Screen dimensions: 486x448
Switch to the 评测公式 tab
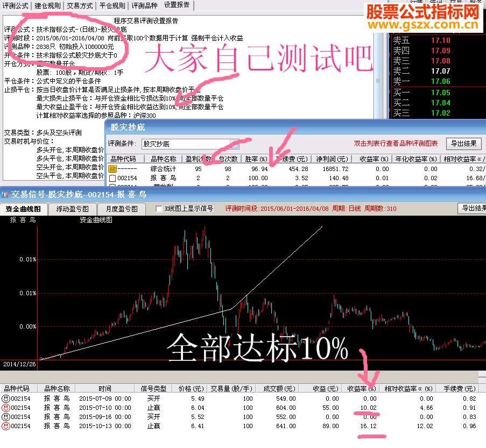tap(15, 5)
